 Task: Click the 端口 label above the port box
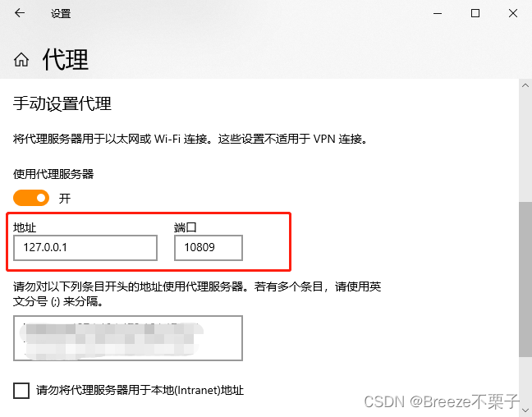(x=186, y=227)
